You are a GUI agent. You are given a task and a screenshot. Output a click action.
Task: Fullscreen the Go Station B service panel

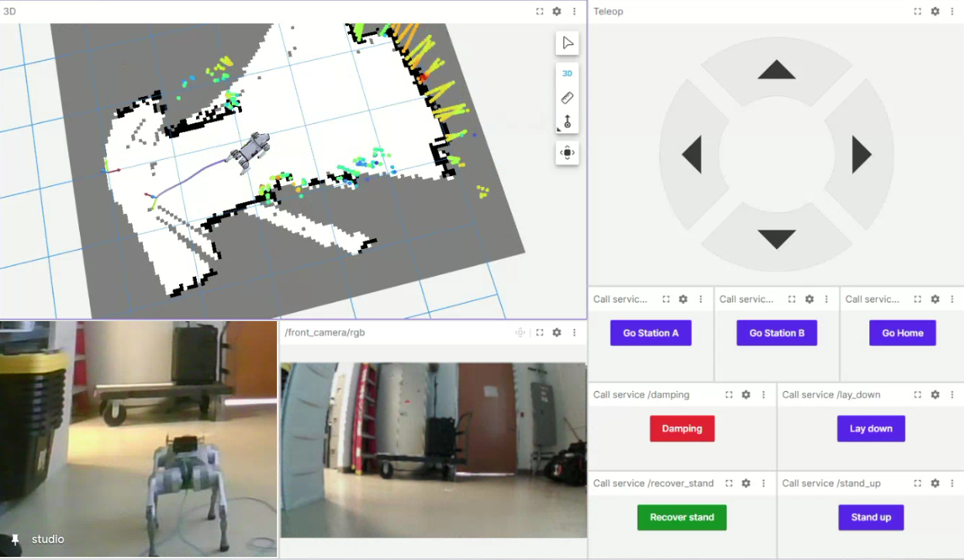792,299
